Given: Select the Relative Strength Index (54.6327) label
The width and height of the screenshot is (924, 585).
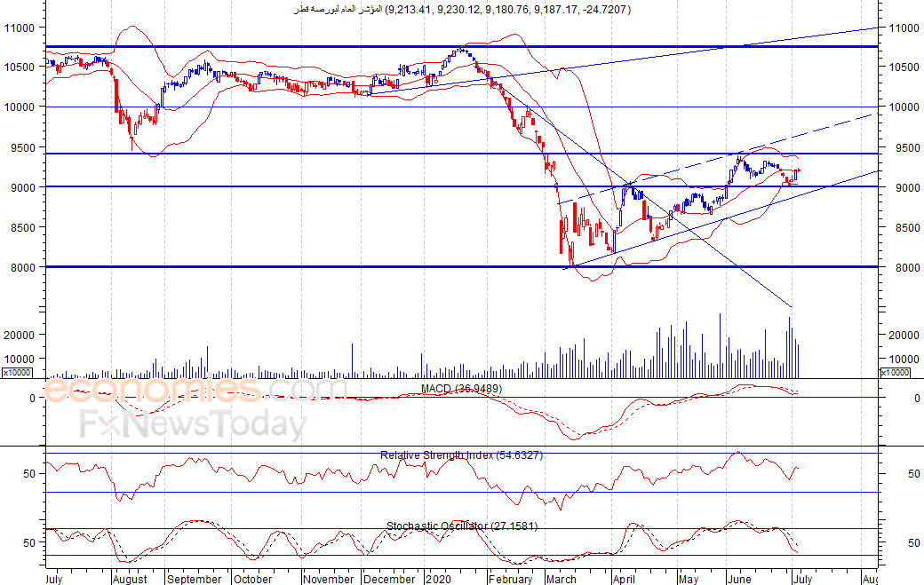Looking at the screenshot, I should [461, 455].
